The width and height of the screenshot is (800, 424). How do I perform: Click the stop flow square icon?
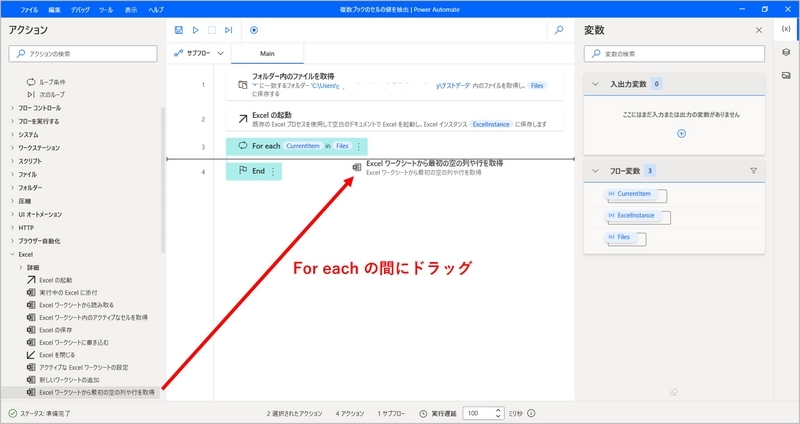(x=212, y=30)
